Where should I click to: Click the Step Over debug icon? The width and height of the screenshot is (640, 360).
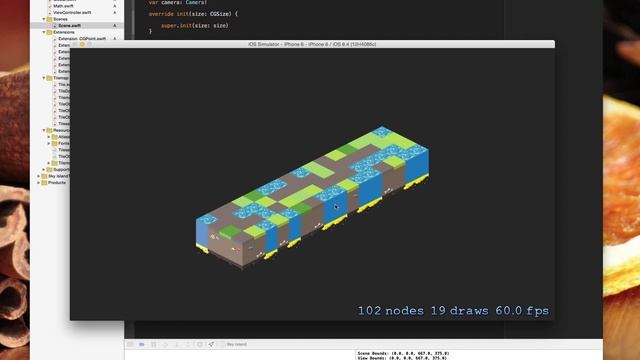[x=165, y=344]
